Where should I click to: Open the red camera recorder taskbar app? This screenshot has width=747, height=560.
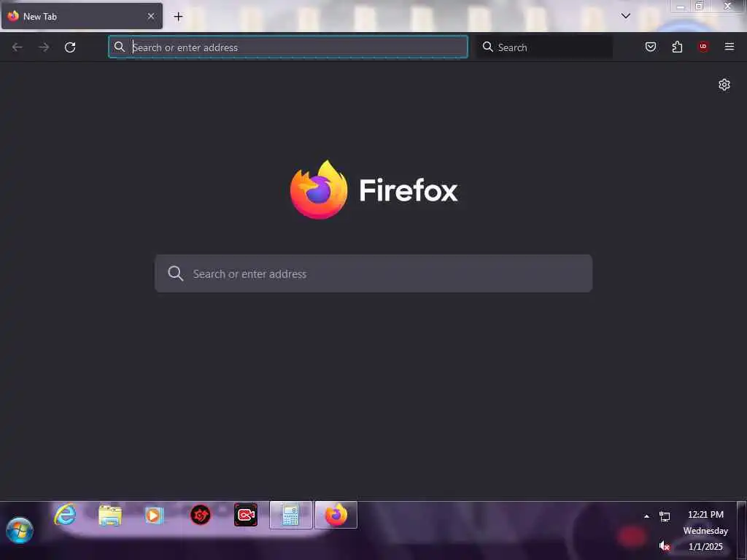tap(246, 515)
